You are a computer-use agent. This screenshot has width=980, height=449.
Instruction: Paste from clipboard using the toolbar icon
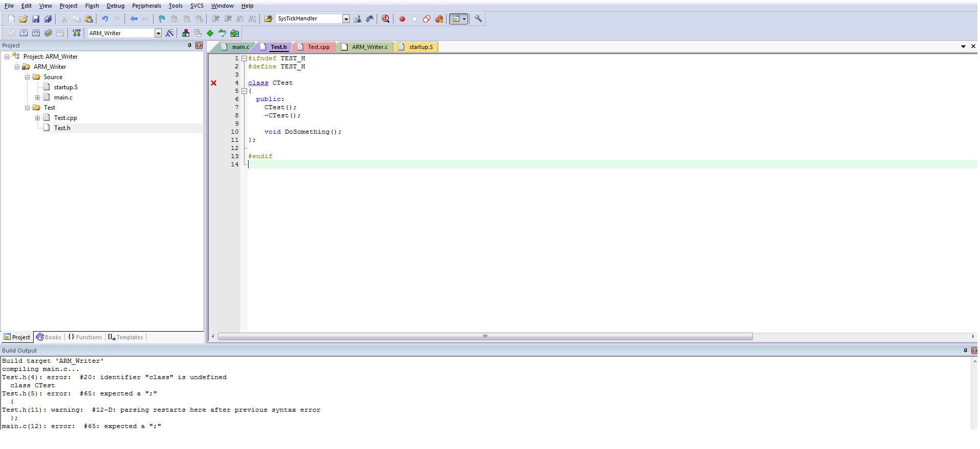click(89, 19)
